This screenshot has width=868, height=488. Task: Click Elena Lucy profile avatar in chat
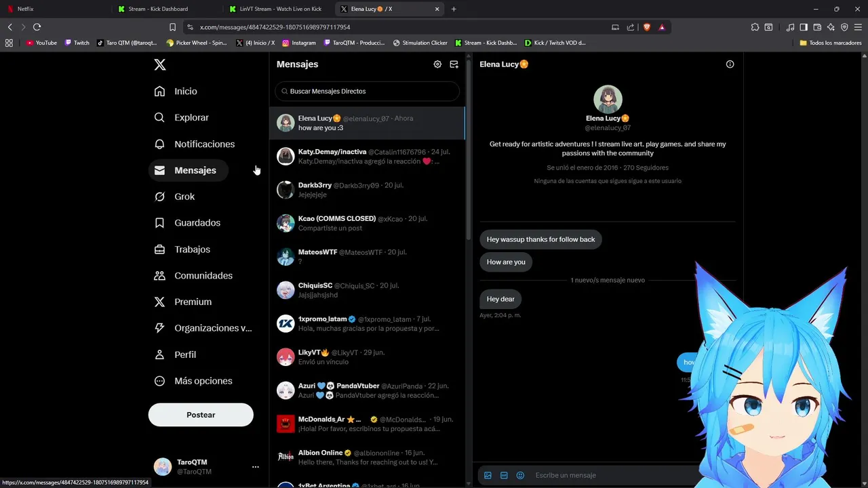coord(608,100)
